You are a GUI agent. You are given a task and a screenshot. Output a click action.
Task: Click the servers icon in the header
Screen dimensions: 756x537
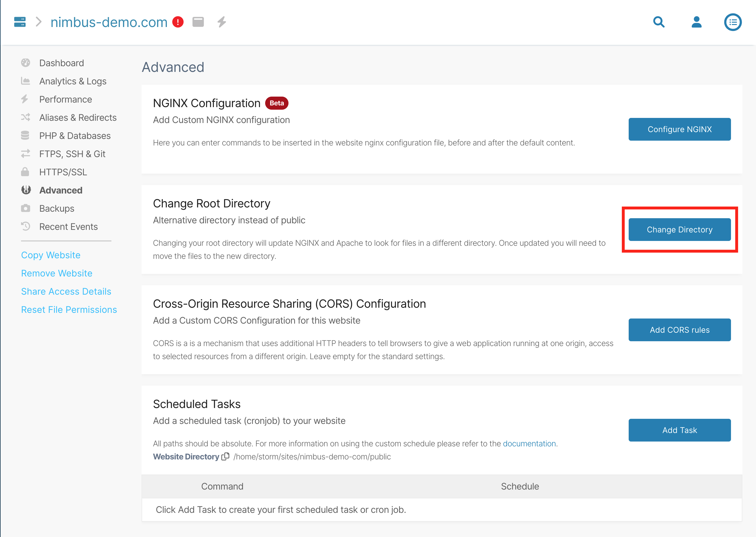(20, 22)
